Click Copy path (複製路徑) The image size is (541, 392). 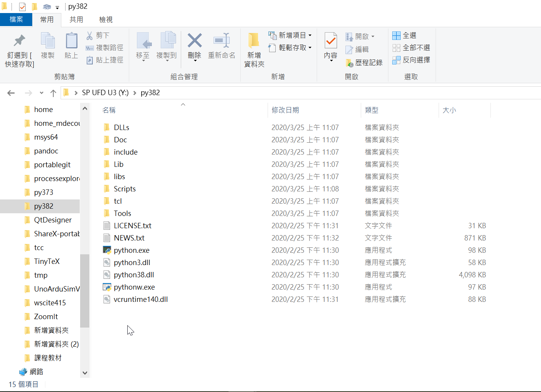click(x=105, y=48)
